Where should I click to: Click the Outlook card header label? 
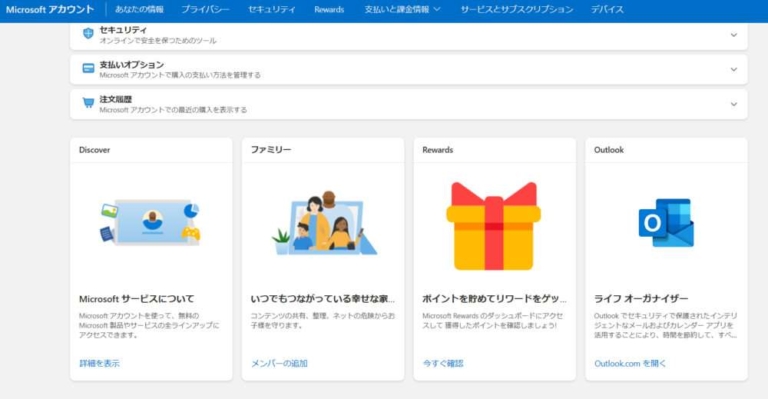click(609, 150)
